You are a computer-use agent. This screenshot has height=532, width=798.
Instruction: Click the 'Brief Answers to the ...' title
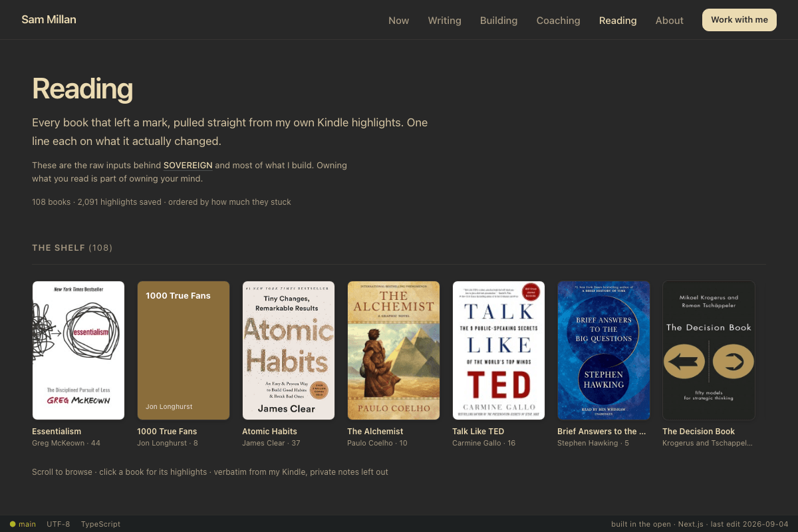602,432
